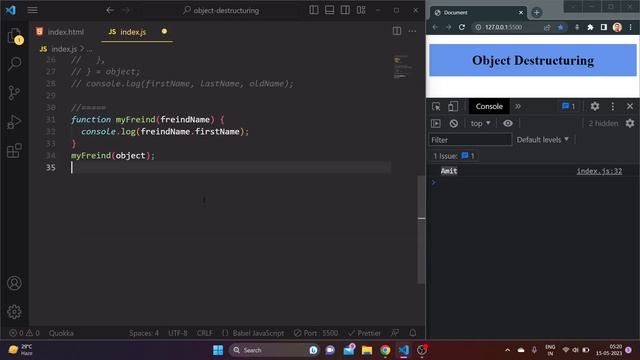Split the editor to the right
The image size is (640, 360).
coord(397,31)
